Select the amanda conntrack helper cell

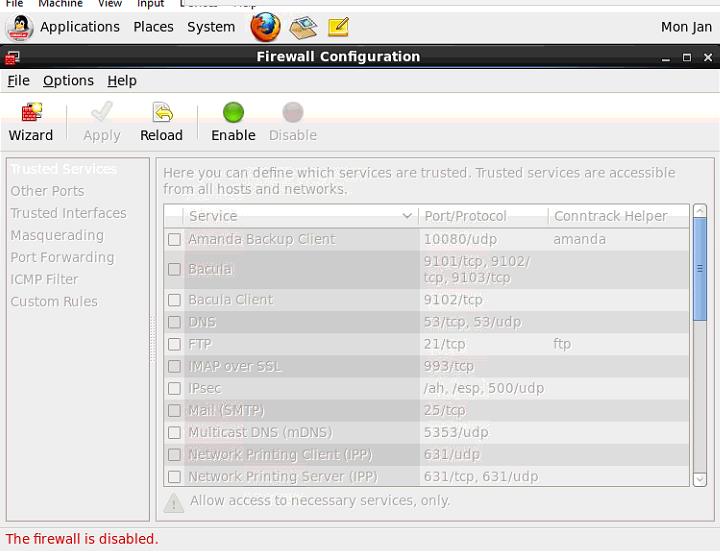(579, 239)
